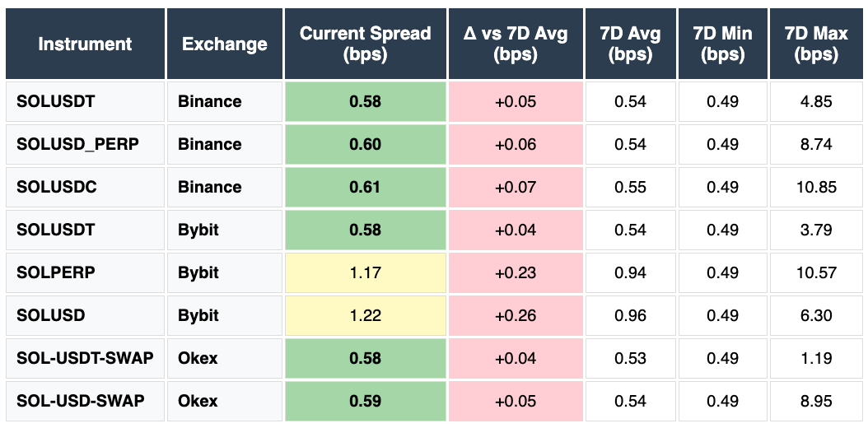Sort by Current Spread (bps) header
Viewport: 868px width, 428px height.
365,44
